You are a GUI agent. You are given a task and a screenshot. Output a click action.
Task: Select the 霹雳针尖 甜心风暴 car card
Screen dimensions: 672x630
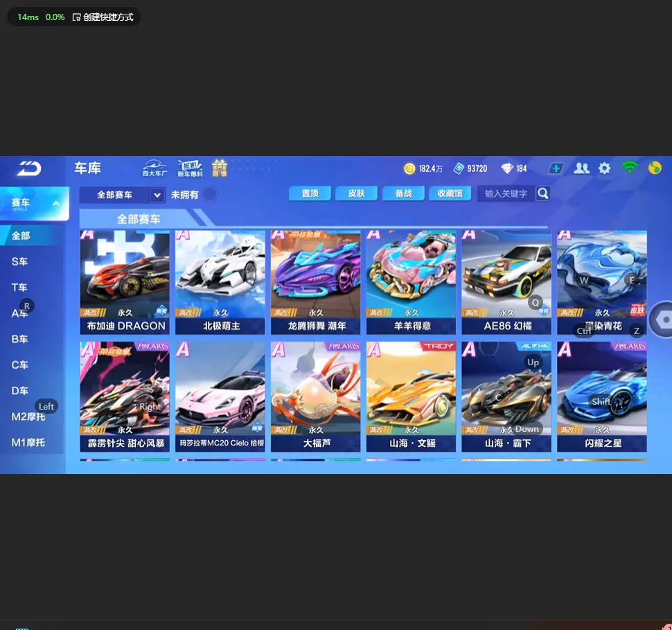pyautogui.click(x=125, y=396)
